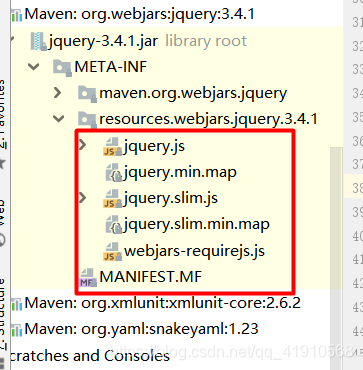Click the jquery.slim.min.map file icon

[x=113, y=224]
